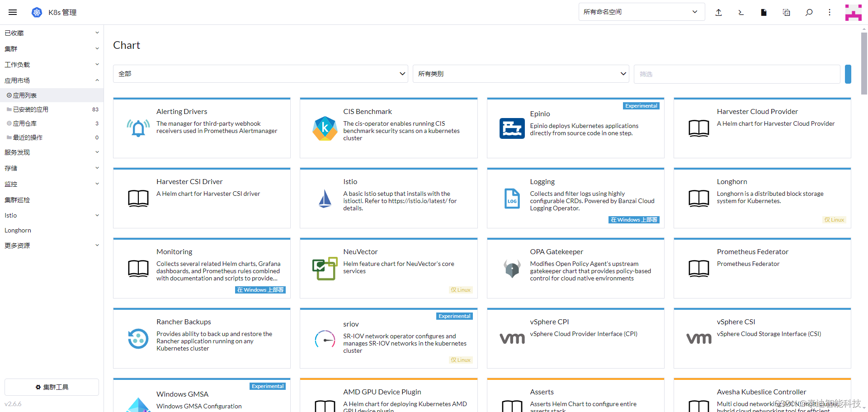Viewport: 868px width, 412px height.
Task: Open the AMD GPU Device Plugin chart
Action: (388, 395)
